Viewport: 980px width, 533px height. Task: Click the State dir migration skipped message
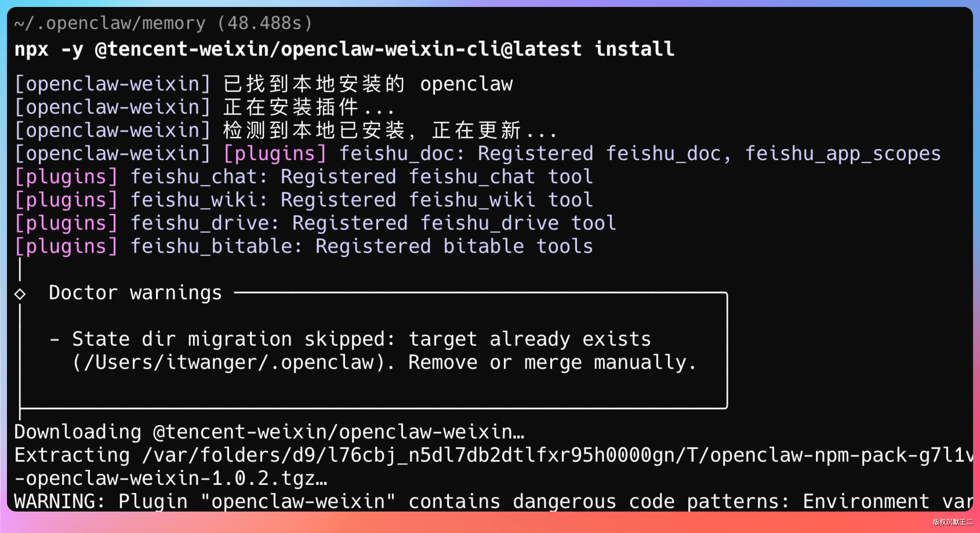click(x=362, y=339)
